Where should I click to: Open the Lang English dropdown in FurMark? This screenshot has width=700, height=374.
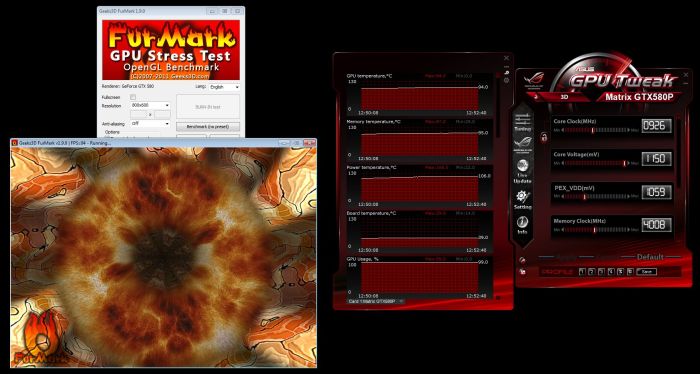pos(225,87)
